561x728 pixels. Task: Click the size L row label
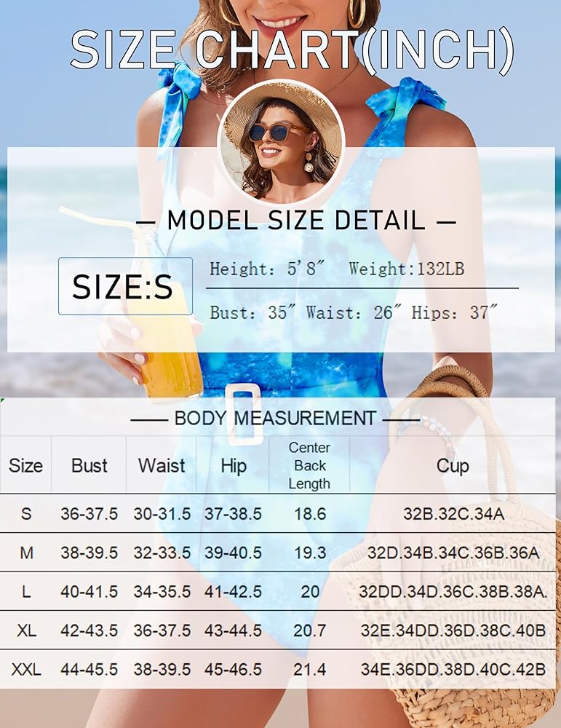pos(26,592)
